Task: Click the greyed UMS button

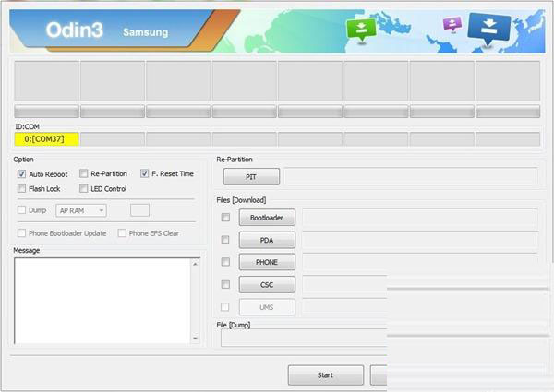Action: point(267,307)
